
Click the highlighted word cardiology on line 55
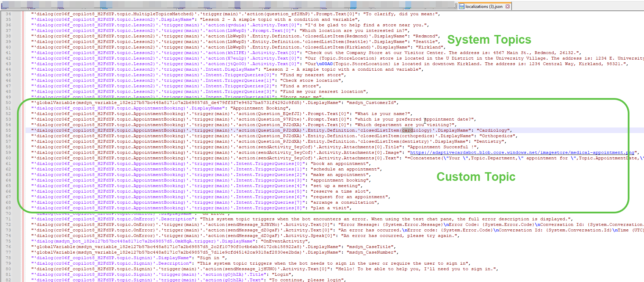pyautogui.click(x=416, y=130)
